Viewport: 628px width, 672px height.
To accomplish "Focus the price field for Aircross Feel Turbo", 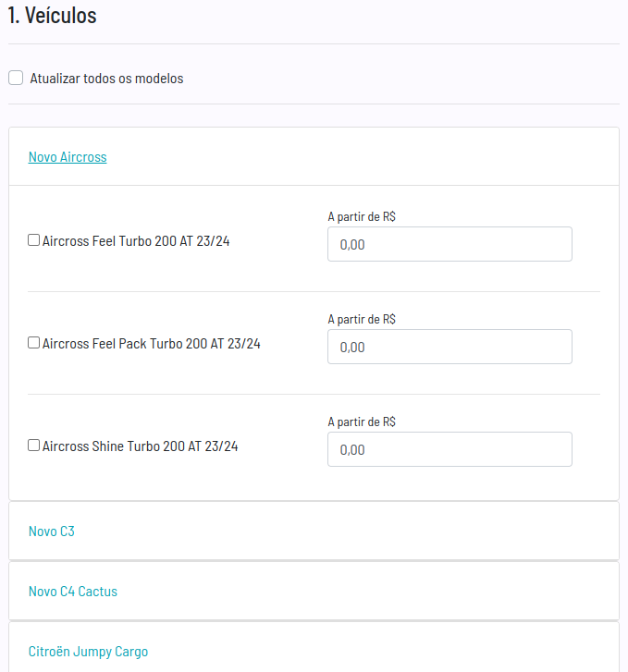I will click(x=449, y=244).
